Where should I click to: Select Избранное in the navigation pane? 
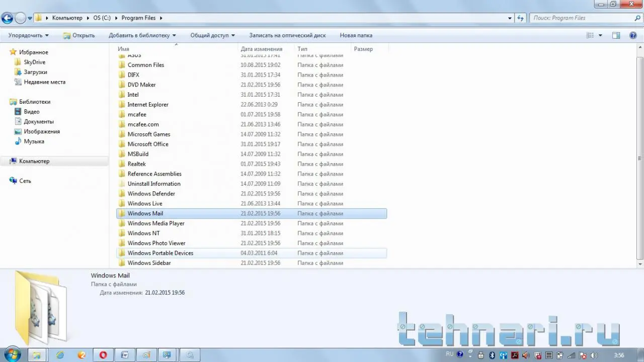coord(34,52)
